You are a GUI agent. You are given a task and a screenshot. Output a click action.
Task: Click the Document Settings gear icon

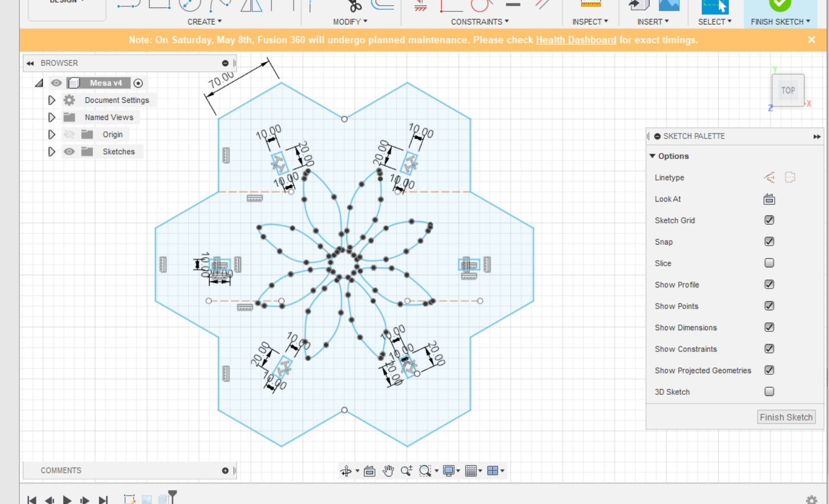click(69, 100)
